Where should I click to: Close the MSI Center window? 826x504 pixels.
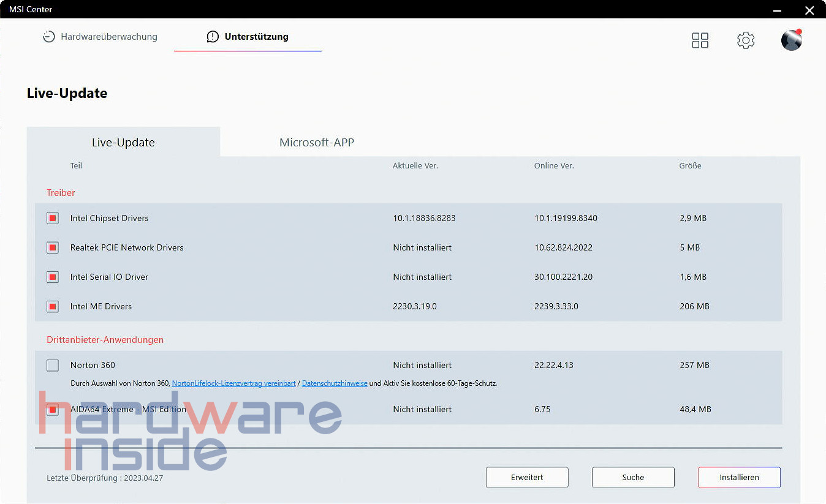tap(809, 10)
